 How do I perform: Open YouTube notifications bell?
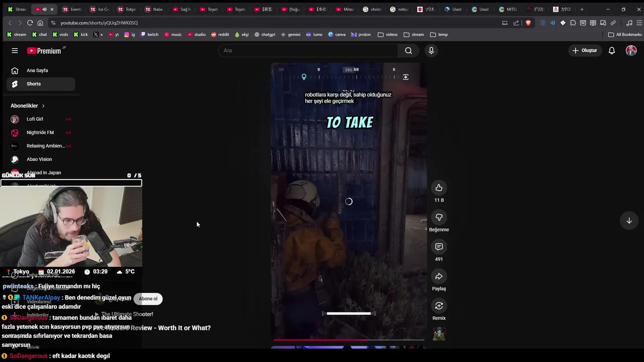pos(612,50)
